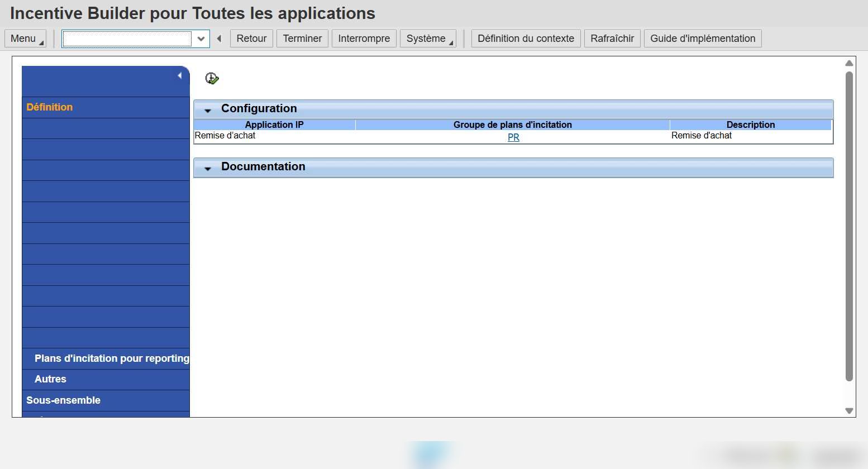Click the Application IP column header
Image resolution: width=868 pixels, height=469 pixels.
[274, 125]
